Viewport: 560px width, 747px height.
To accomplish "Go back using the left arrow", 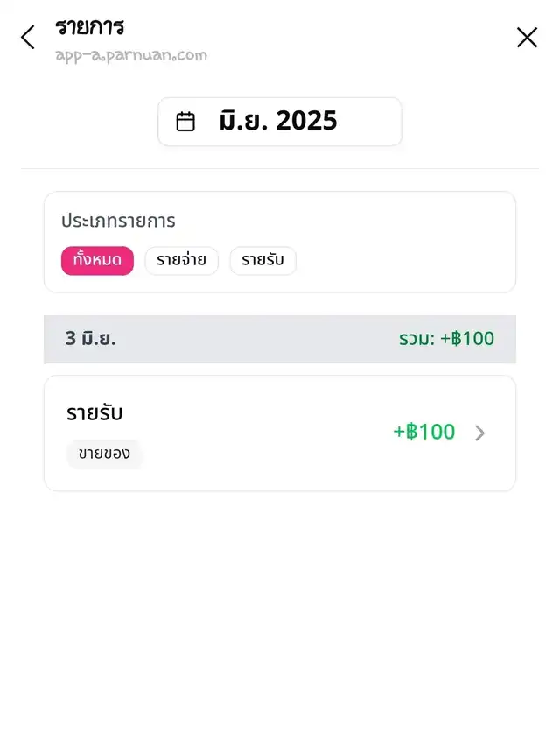I will [x=28, y=38].
